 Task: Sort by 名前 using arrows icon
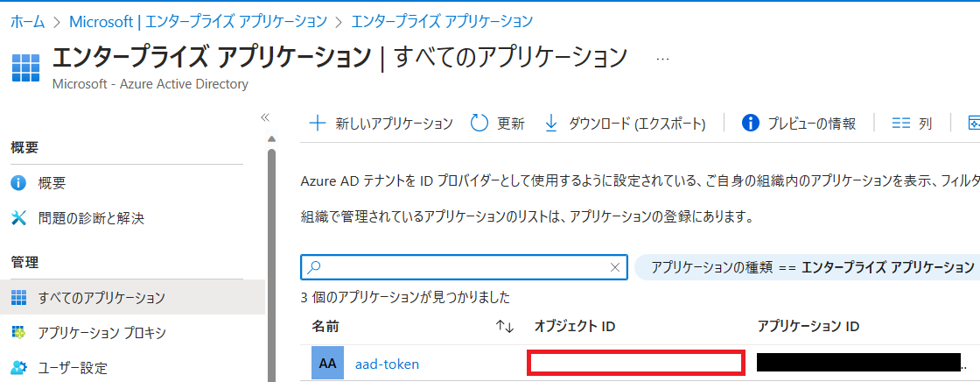click(x=504, y=326)
